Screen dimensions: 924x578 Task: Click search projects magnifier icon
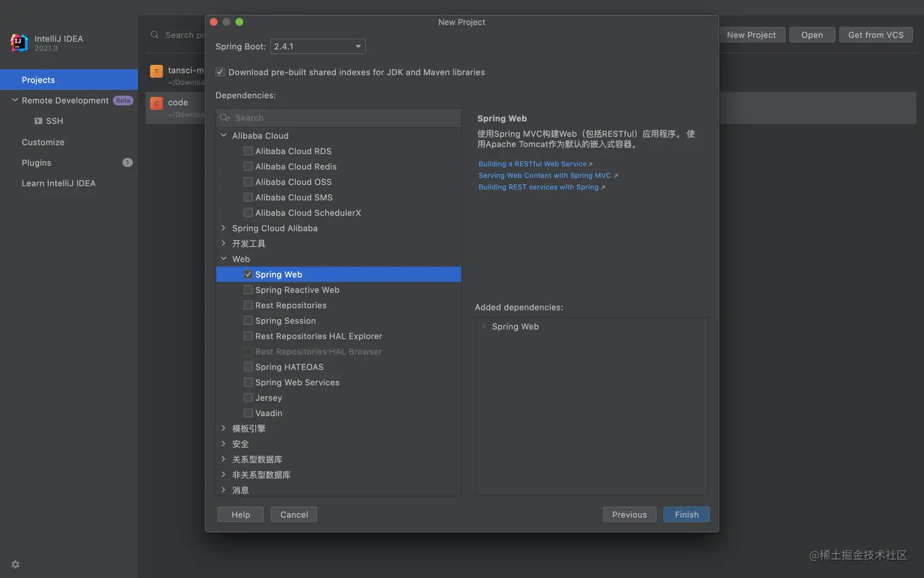(155, 35)
